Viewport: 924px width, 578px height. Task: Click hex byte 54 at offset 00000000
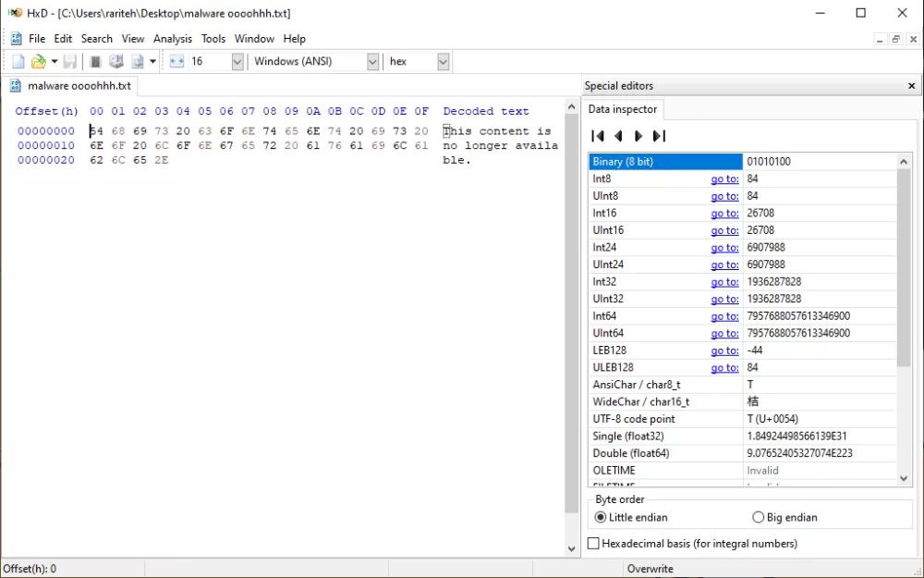click(x=96, y=131)
